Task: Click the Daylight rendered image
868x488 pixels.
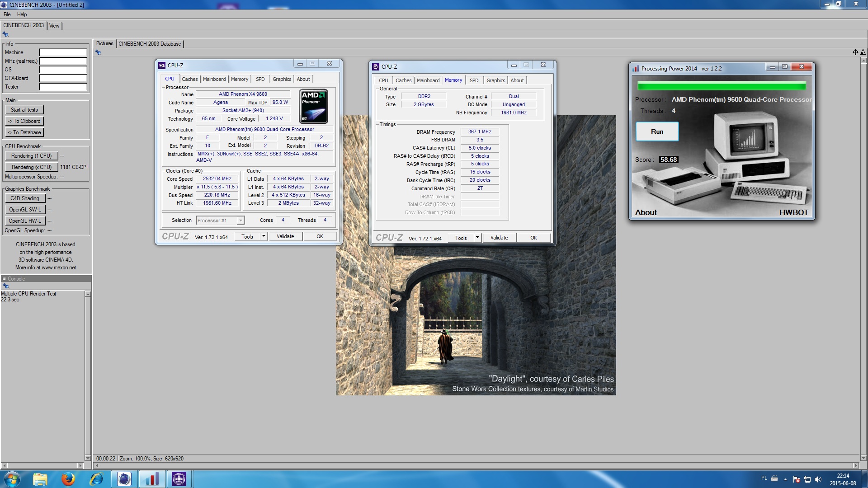Action: [476, 316]
